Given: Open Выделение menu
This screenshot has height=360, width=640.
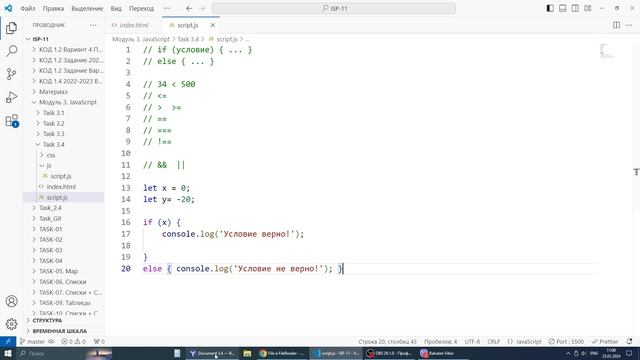Looking at the screenshot, I should [x=87, y=8].
